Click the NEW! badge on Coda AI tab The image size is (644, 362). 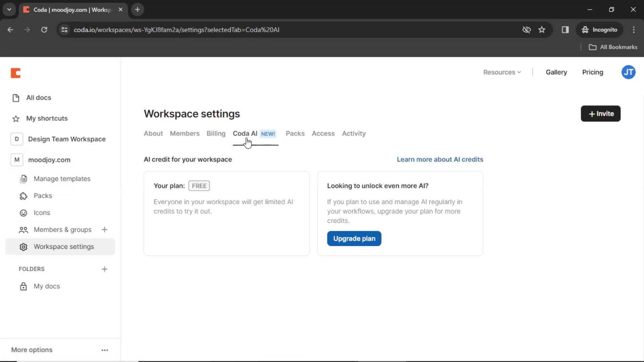268,134
